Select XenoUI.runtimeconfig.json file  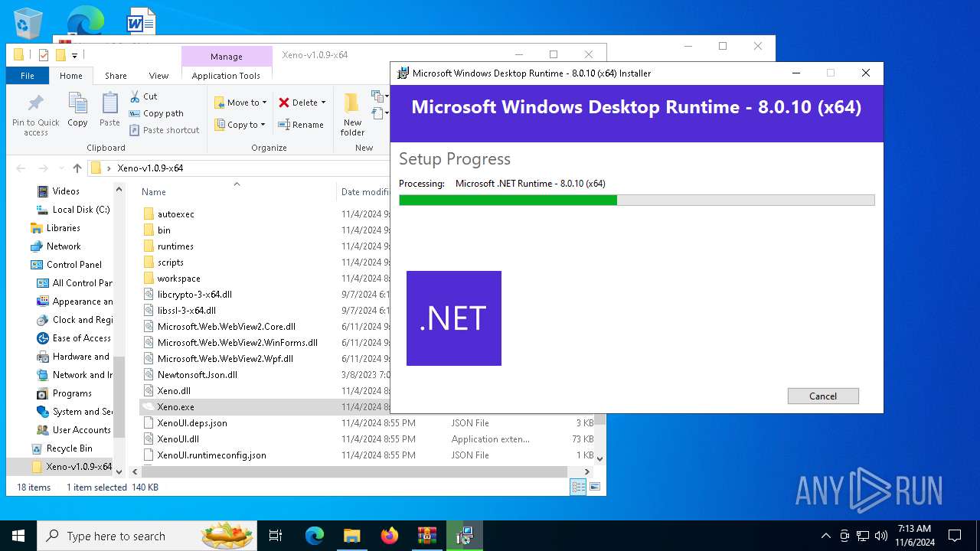click(x=205, y=455)
